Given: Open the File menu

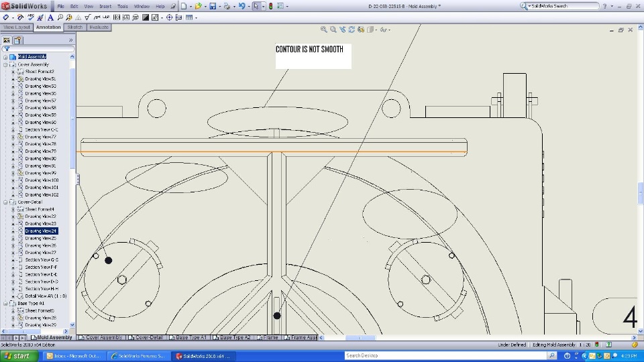Looking at the screenshot, I should tap(61, 6).
